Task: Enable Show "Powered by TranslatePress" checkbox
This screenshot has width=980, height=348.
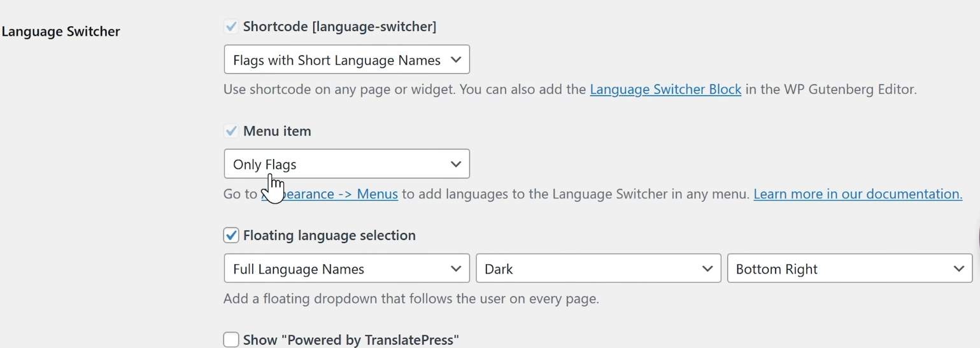Action: point(231,340)
